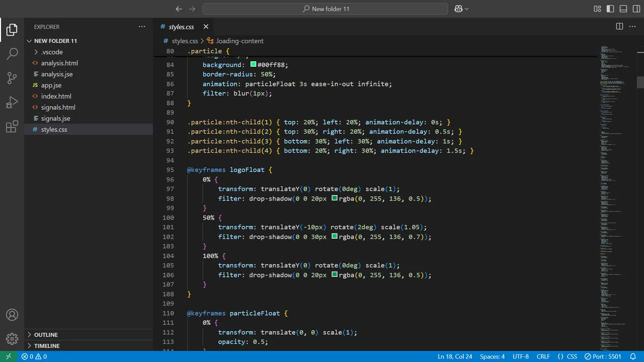This screenshot has height=362, width=644.
Task: Click Port : 5501 live server button
Action: [603, 356]
